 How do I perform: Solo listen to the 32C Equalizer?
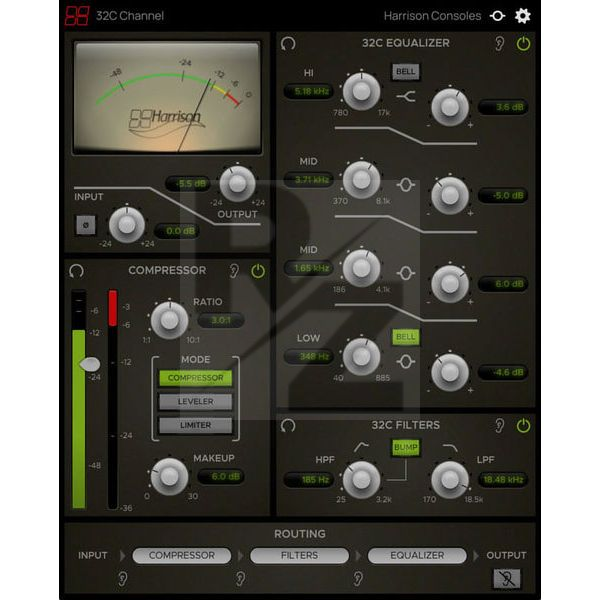(499, 44)
